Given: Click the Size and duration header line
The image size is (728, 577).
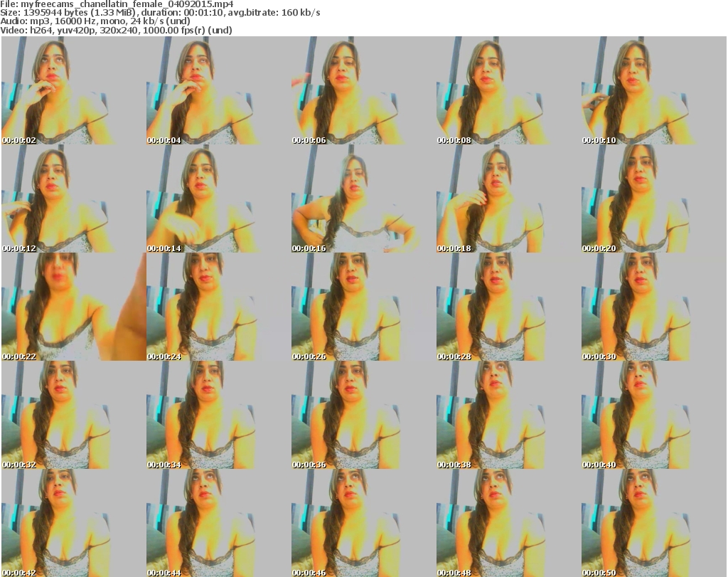Looking at the screenshot, I should click(160, 13).
